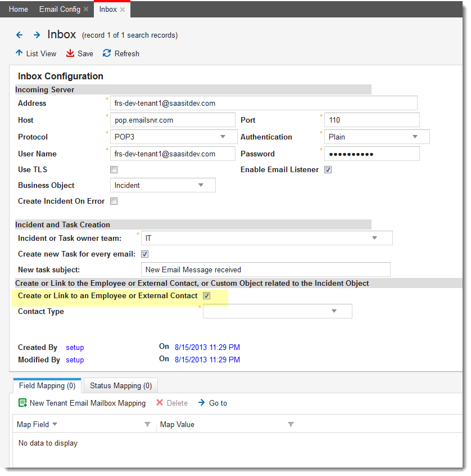Uncheck Enable Email Listener
Screen dimensions: 471x476
click(328, 170)
